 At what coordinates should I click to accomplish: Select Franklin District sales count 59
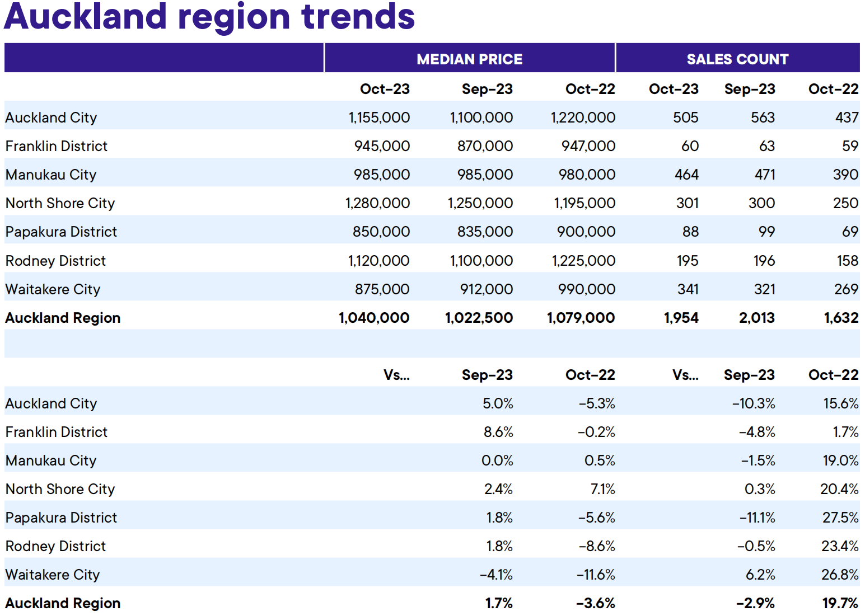pos(850,146)
